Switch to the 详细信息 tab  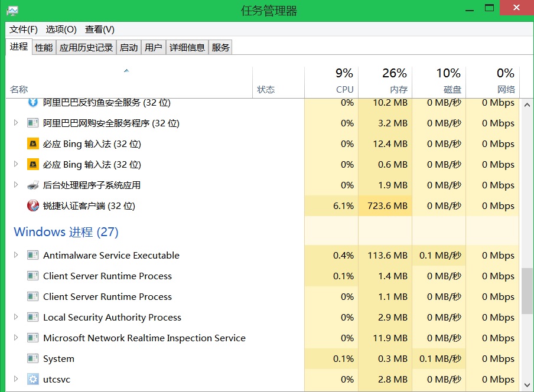point(187,48)
